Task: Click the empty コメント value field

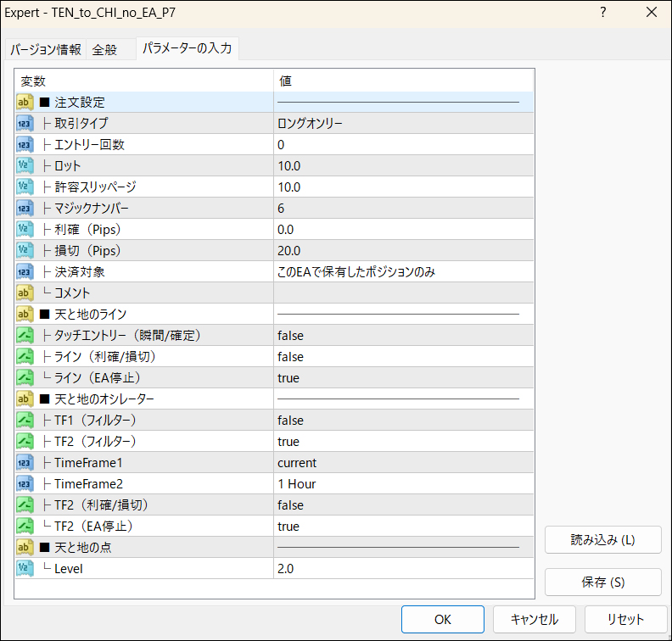Action: pos(403,293)
